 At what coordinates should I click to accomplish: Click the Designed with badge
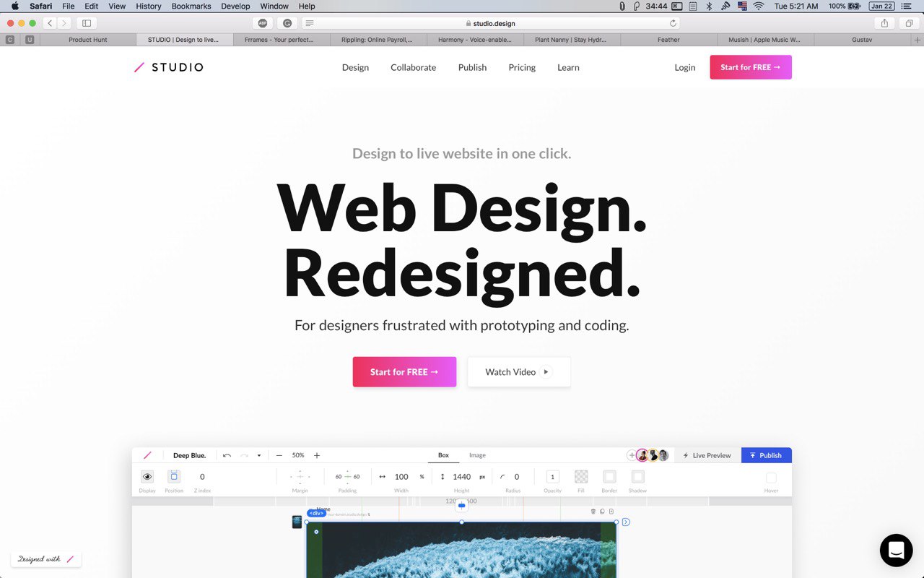[x=45, y=558]
